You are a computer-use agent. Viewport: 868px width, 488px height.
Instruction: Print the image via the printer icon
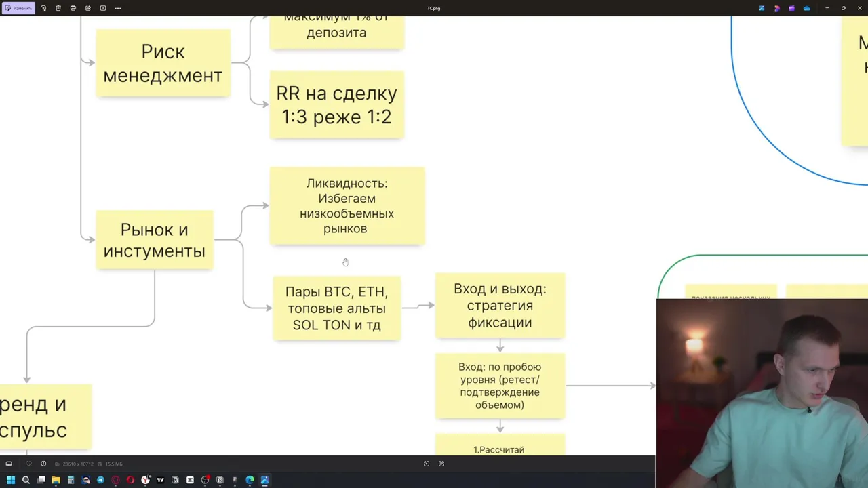pyautogui.click(x=73, y=8)
